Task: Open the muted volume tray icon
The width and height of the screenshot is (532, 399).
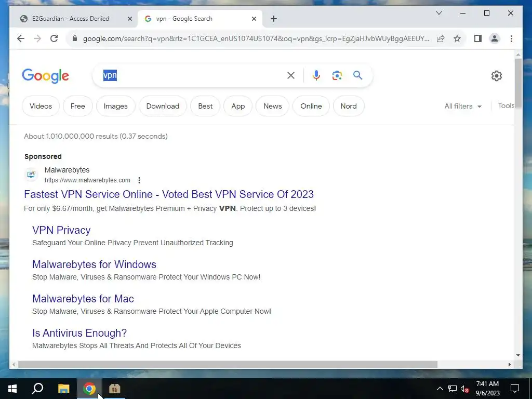Action: coord(464,389)
